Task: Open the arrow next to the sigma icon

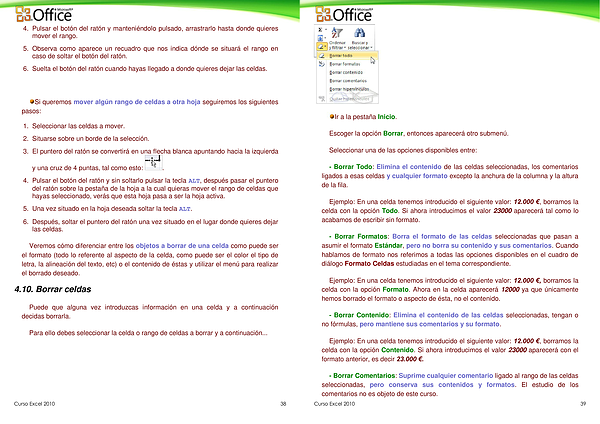Action: pos(326,29)
